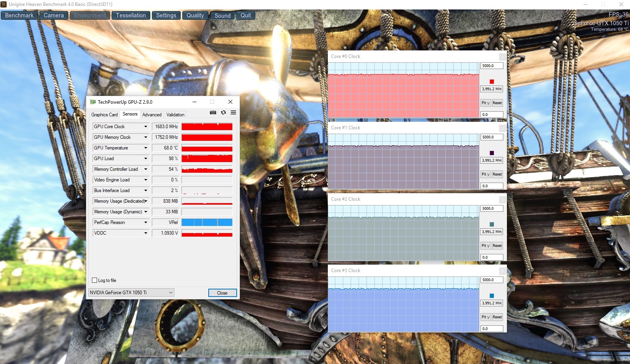Click the 1.0930 V VDDC value
Viewport: 630px width, 364px height.
165,233
